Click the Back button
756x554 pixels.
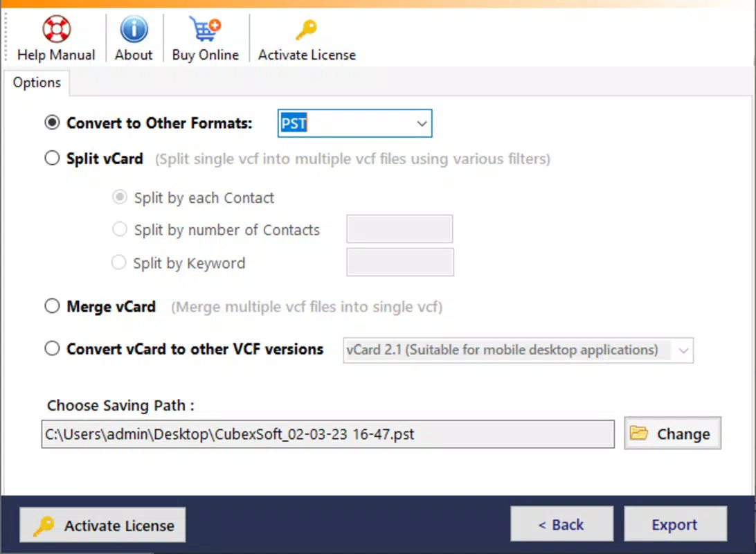click(562, 524)
